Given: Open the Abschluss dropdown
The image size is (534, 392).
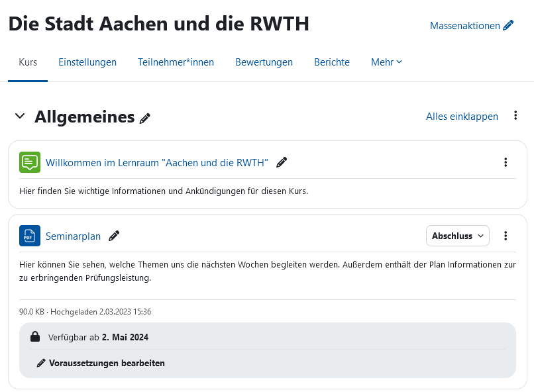Looking at the screenshot, I should pos(457,235).
